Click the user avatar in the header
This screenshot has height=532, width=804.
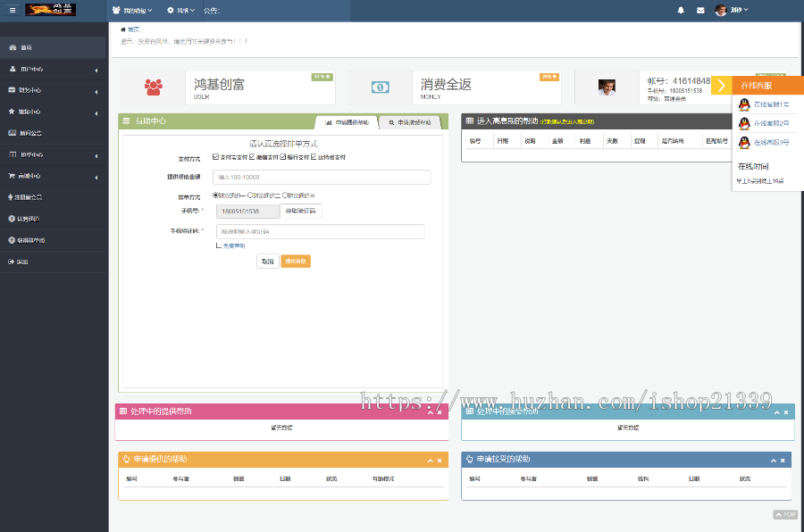click(x=721, y=10)
